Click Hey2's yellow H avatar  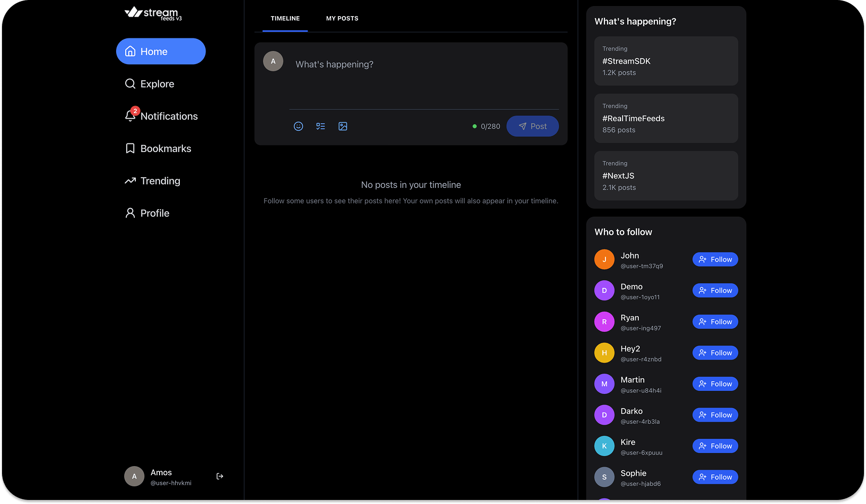point(604,353)
